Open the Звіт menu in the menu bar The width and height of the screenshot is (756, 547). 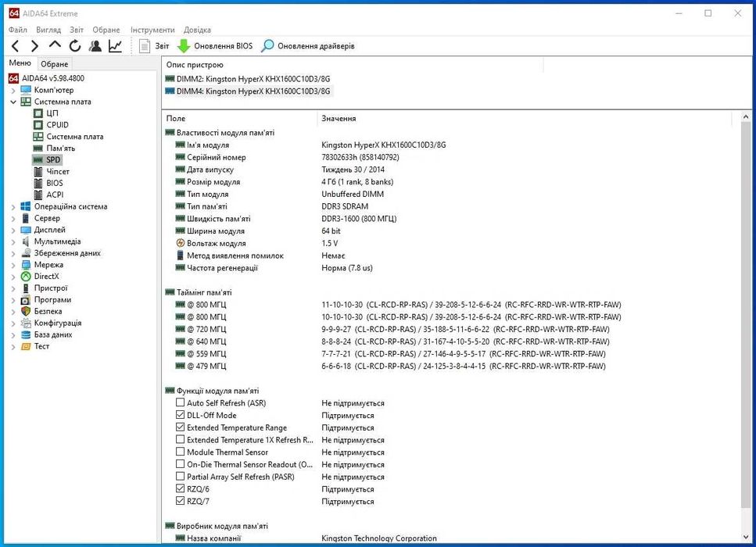coord(77,30)
